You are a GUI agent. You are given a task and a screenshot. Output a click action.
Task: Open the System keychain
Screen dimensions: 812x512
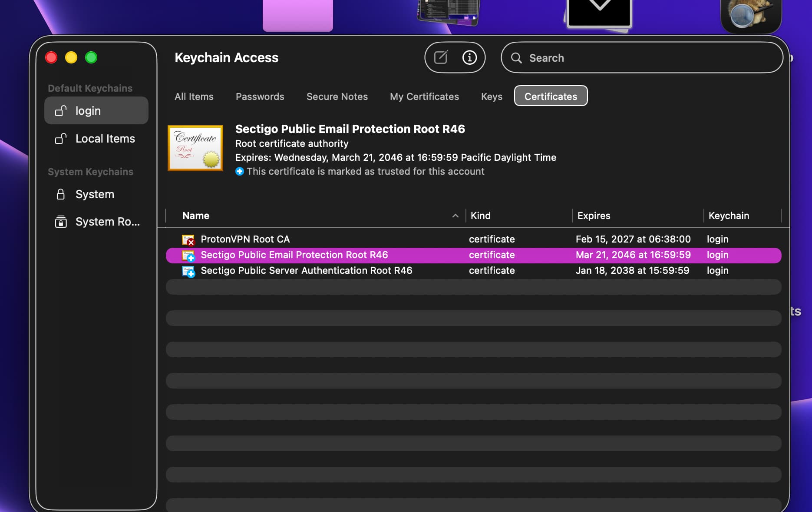[x=95, y=194]
